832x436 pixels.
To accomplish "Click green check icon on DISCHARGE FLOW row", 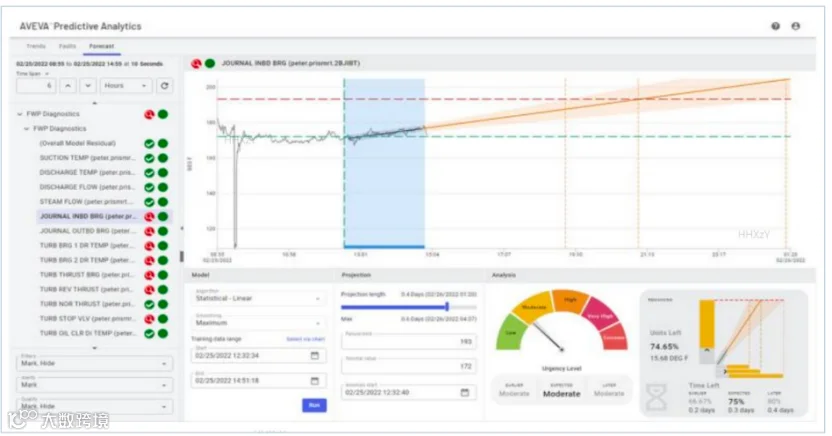I will [x=150, y=187].
